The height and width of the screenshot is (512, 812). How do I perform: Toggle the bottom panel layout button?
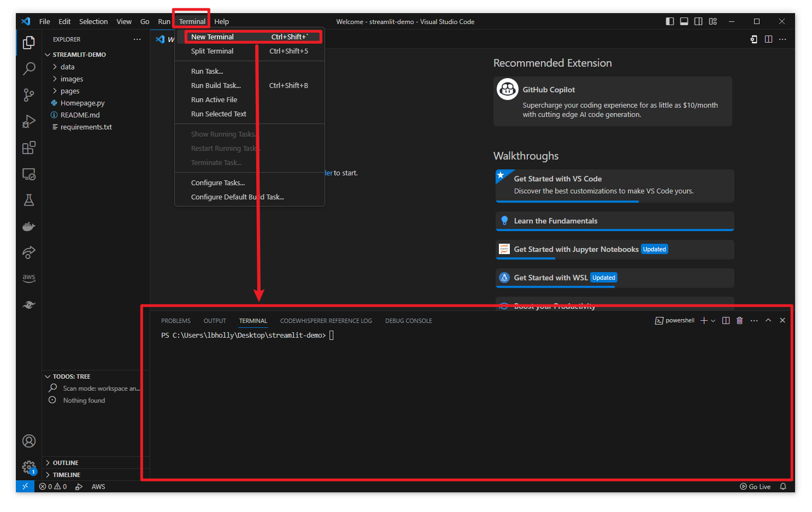684,21
